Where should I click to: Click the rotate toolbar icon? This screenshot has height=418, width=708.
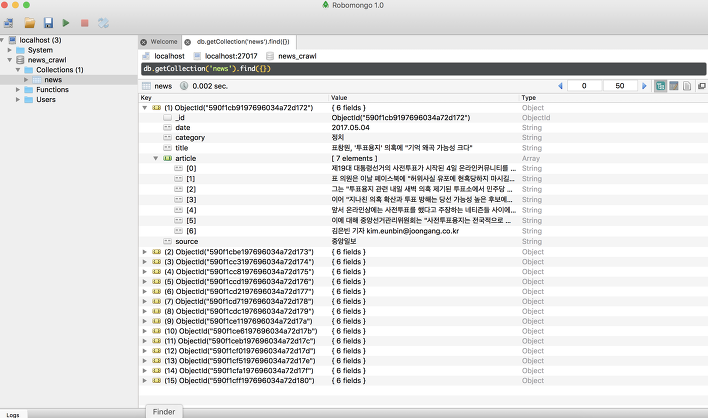tap(103, 23)
